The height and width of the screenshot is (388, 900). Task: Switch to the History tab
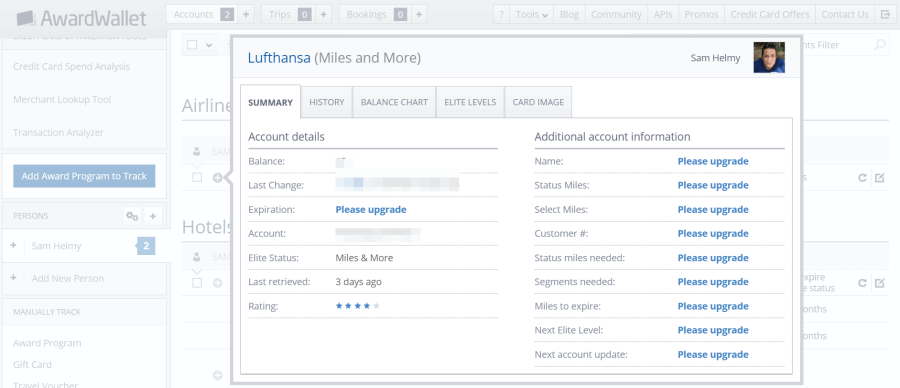pyautogui.click(x=327, y=102)
